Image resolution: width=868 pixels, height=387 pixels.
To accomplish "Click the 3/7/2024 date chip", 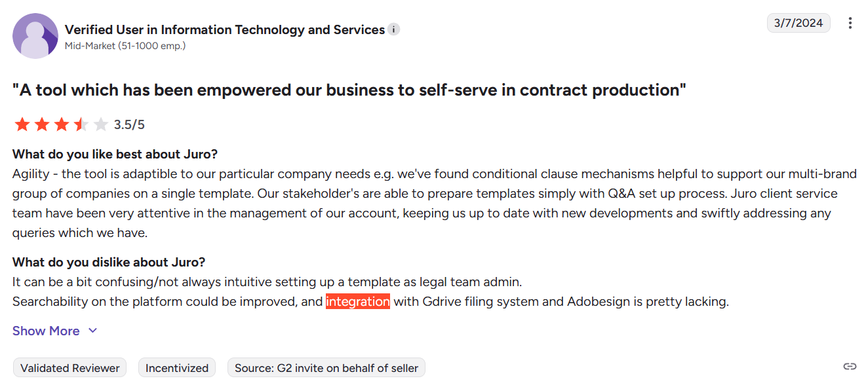I will click(x=799, y=22).
